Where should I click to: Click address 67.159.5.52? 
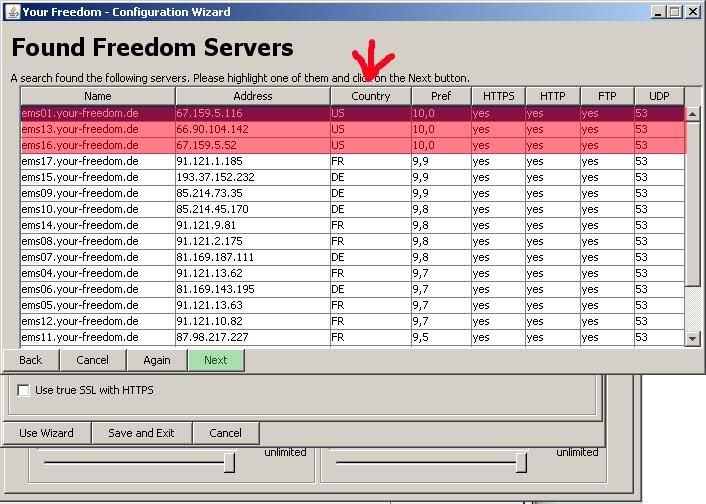207,145
